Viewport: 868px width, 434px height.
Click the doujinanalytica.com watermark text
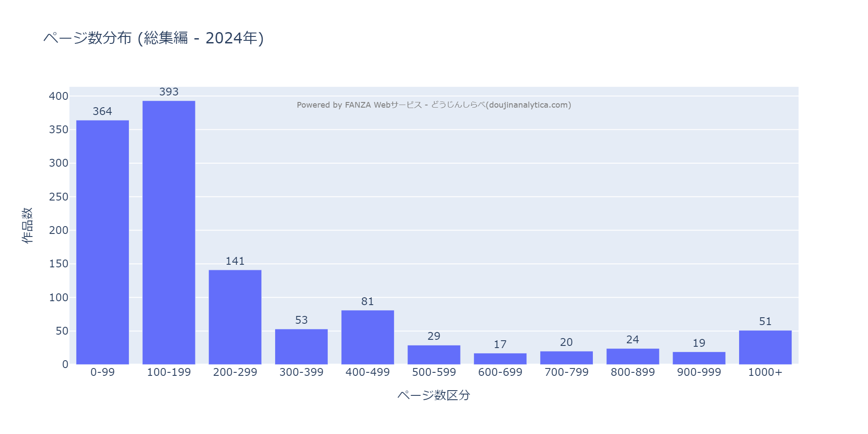click(434, 105)
